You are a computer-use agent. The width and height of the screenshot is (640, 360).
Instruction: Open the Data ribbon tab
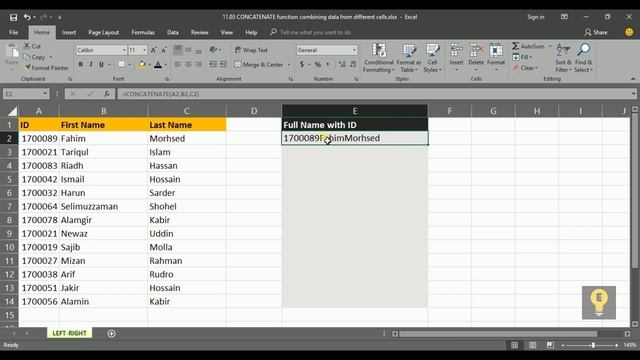(173, 32)
